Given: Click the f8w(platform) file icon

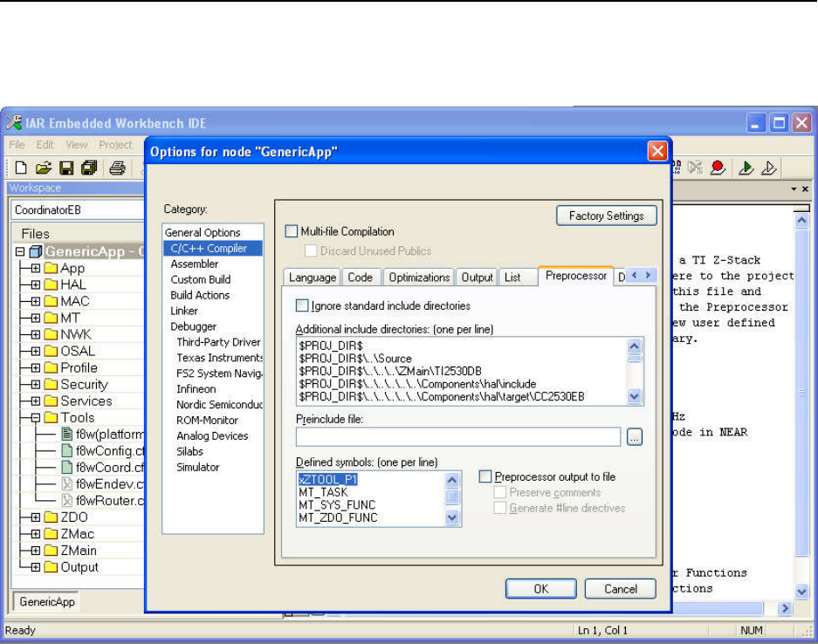Looking at the screenshot, I should click(x=66, y=434).
